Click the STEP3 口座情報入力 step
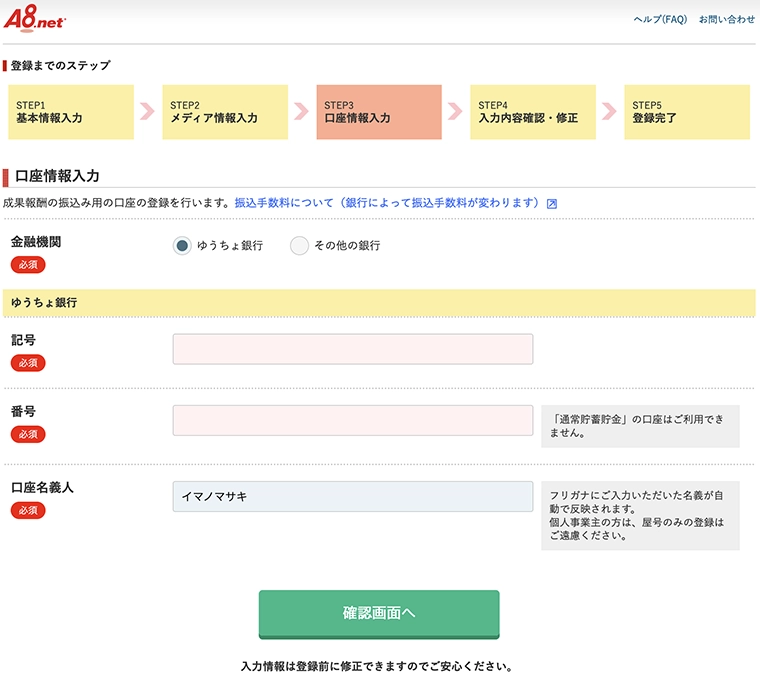Screen dimensions: 760x676 pos(379,112)
